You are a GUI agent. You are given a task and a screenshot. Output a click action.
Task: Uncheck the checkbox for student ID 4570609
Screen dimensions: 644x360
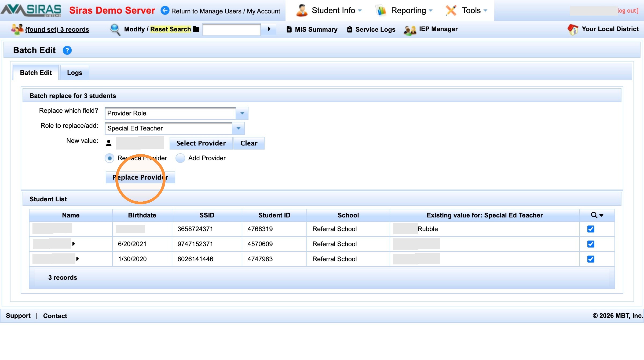591,244
